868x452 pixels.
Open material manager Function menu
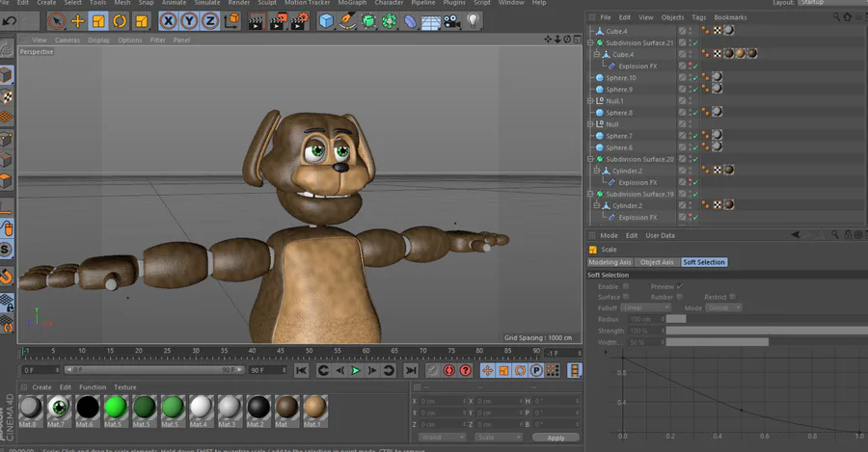coord(93,387)
